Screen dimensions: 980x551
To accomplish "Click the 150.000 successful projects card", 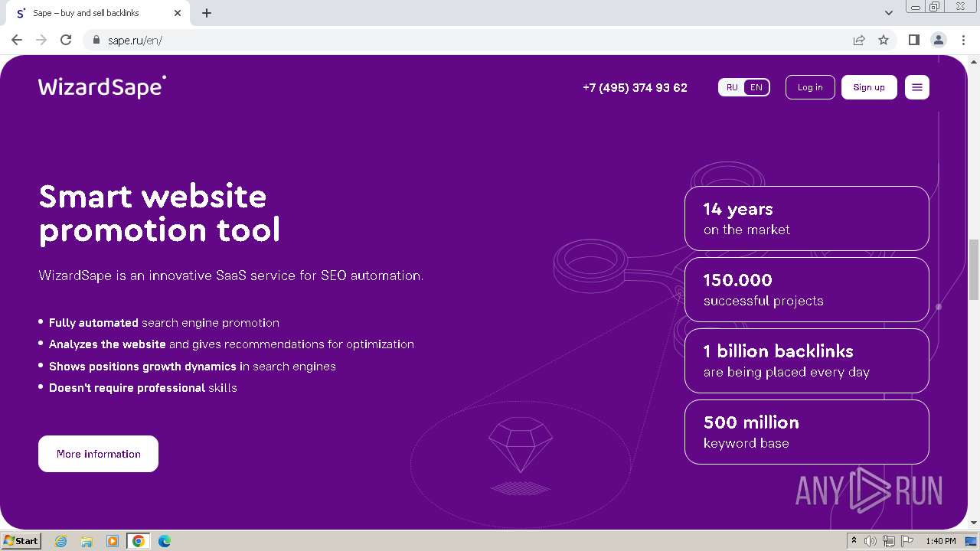I will click(x=807, y=289).
